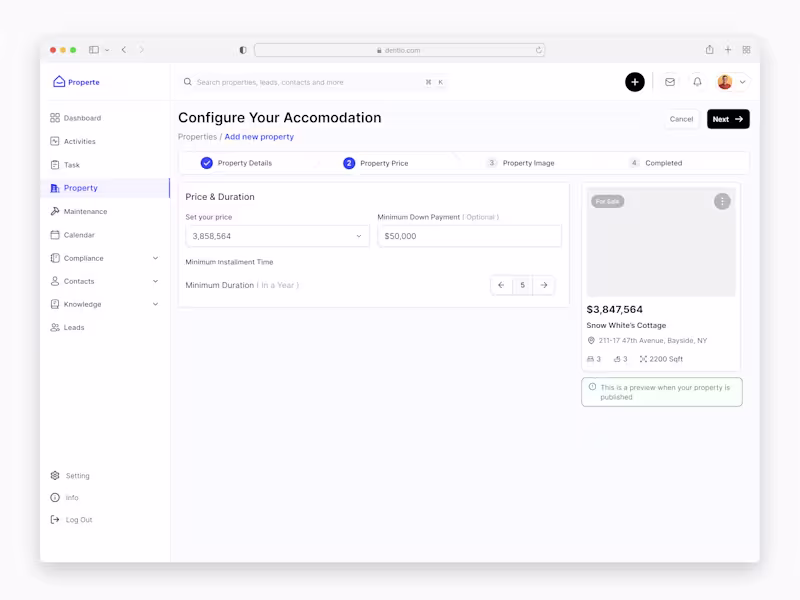Screen dimensions: 800x600
Task: Select the Completed step
Action: 656,163
